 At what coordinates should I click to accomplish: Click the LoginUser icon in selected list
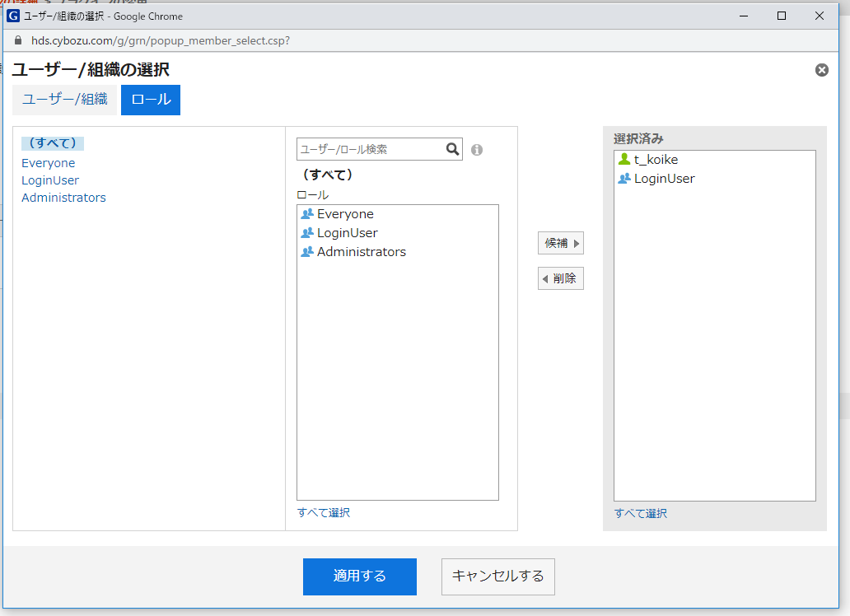[x=624, y=179]
